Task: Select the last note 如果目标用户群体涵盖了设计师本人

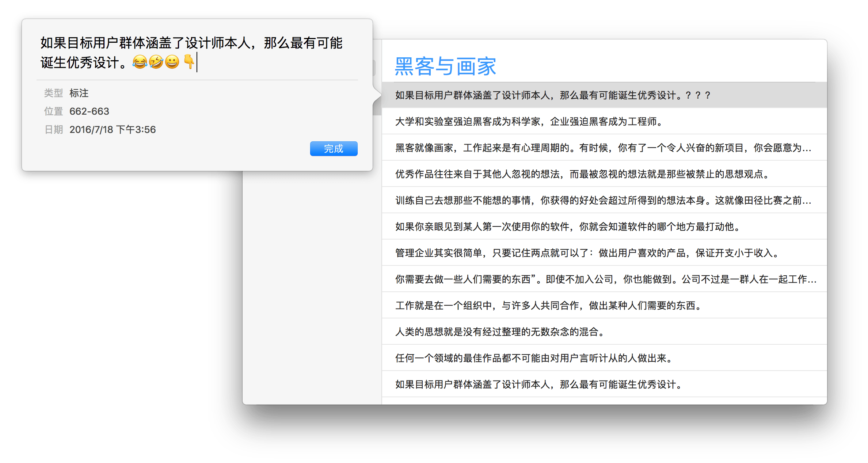Action: (x=604, y=384)
